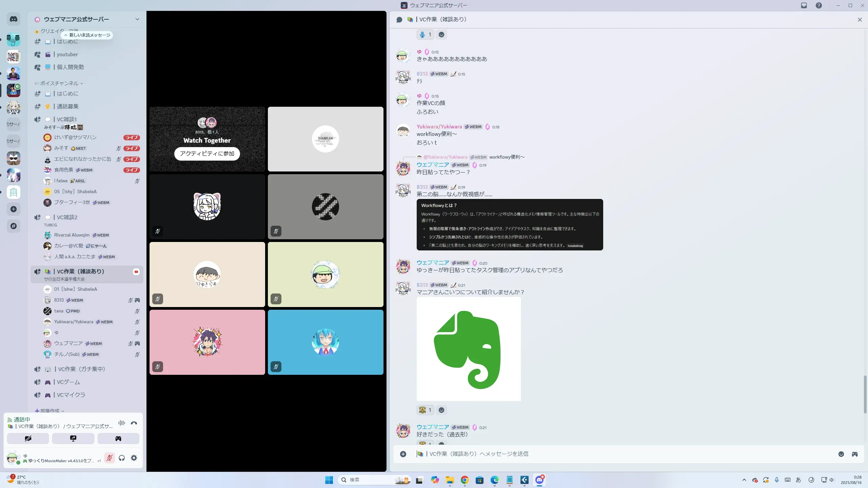Screen dimensions: 868x488
Task: Toggle camera on in call panel
Action: click(x=28, y=439)
